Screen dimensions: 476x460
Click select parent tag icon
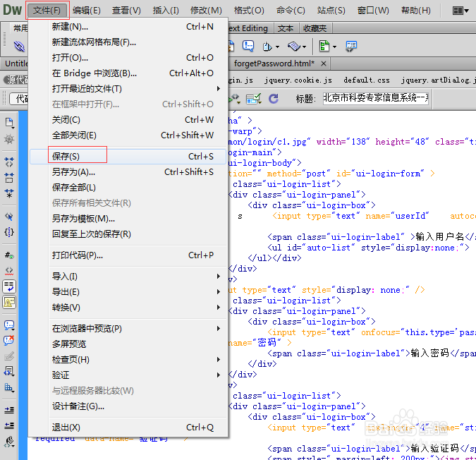(x=9, y=217)
